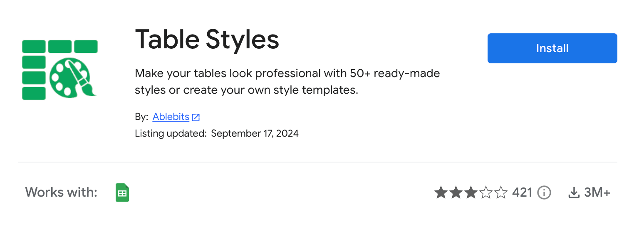Click the Table Styles heading

click(x=207, y=40)
